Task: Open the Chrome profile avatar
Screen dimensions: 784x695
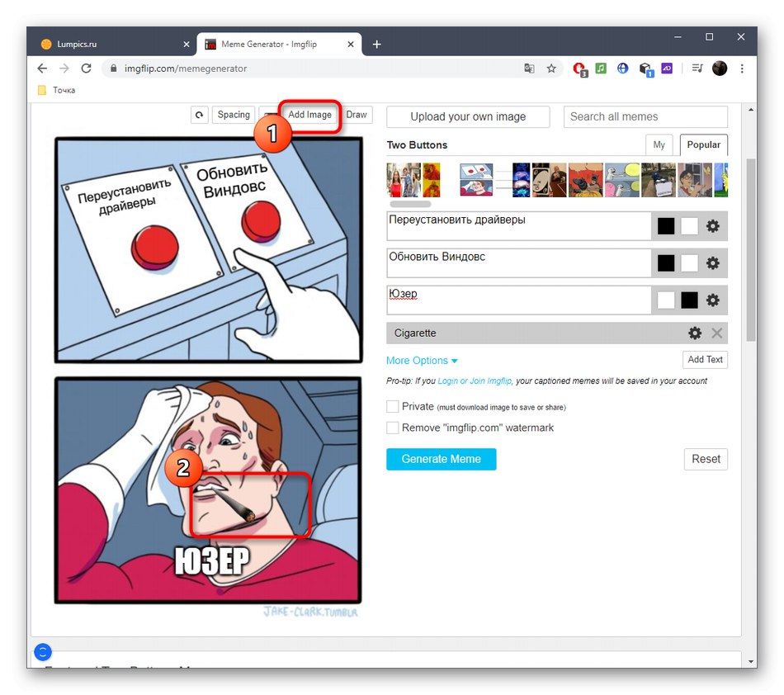Action: coord(720,69)
